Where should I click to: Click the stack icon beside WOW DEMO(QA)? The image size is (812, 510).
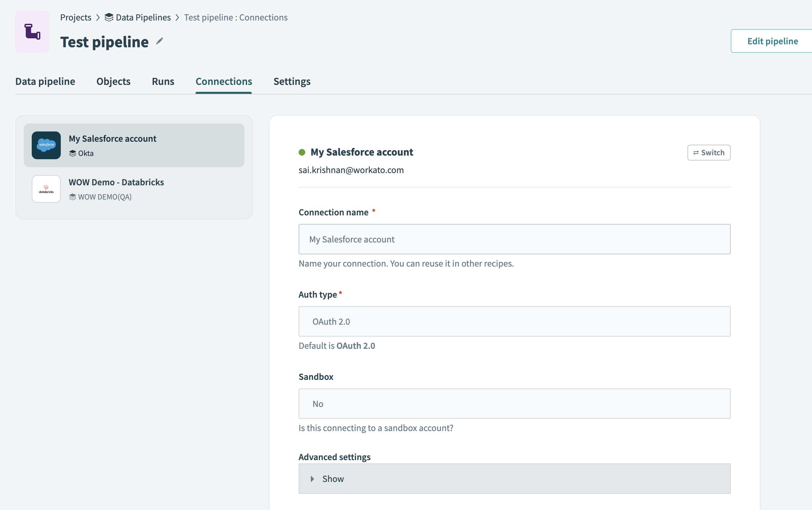(72, 197)
